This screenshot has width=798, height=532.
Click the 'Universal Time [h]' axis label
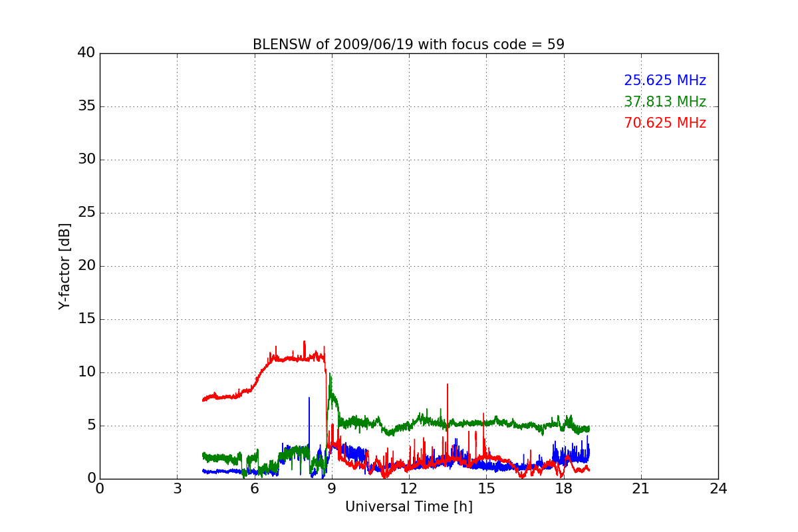click(x=408, y=507)
